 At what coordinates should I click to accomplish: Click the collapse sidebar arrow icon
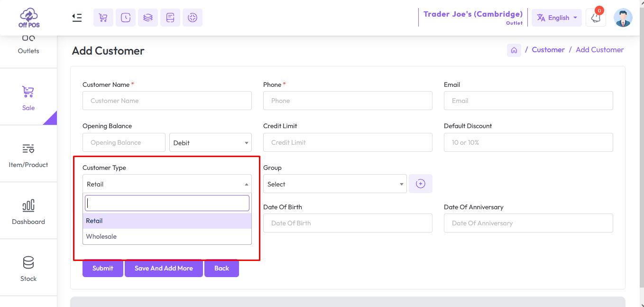tap(77, 18)
